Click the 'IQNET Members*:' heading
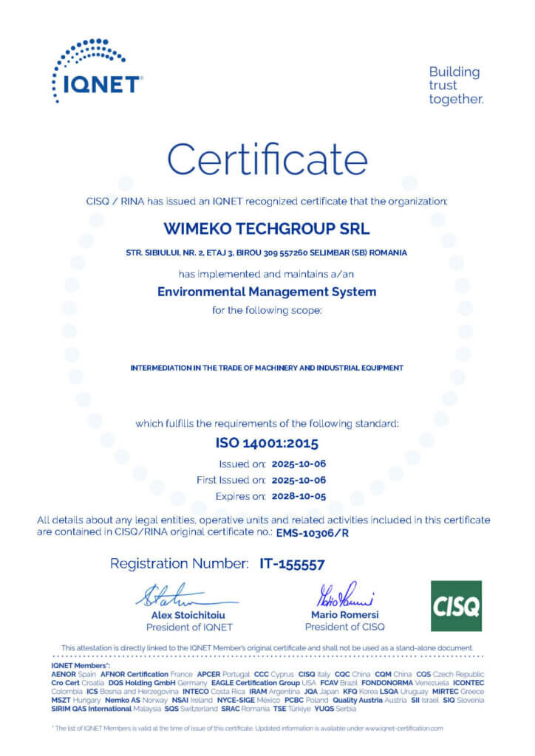535x756 pixels. click(80, 665)
